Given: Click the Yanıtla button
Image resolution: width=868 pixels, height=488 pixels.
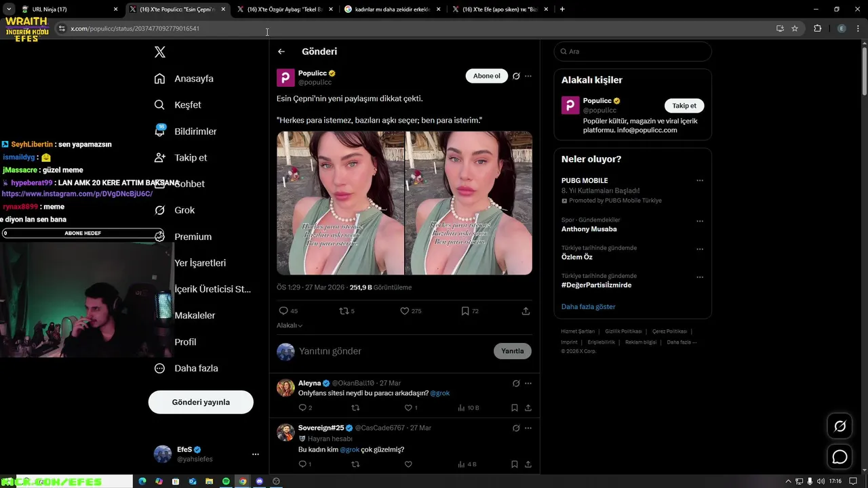Looking at the screenshot, I should [x=513, y=351].
